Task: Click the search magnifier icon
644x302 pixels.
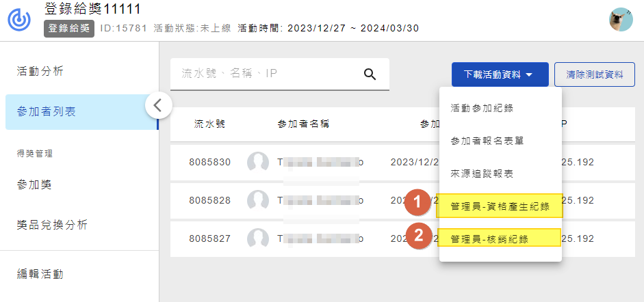Action: point(370,74)
